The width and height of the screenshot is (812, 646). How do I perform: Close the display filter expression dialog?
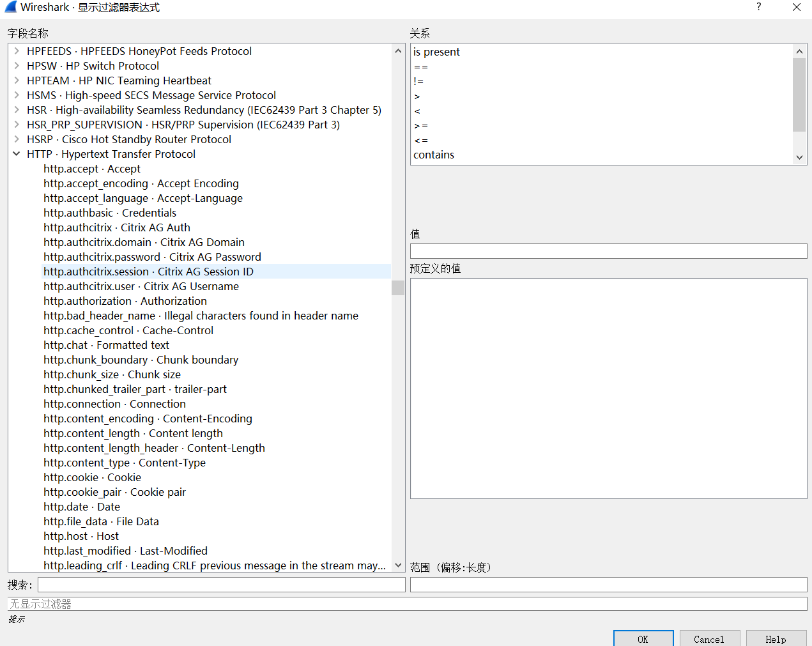[796, 7]
